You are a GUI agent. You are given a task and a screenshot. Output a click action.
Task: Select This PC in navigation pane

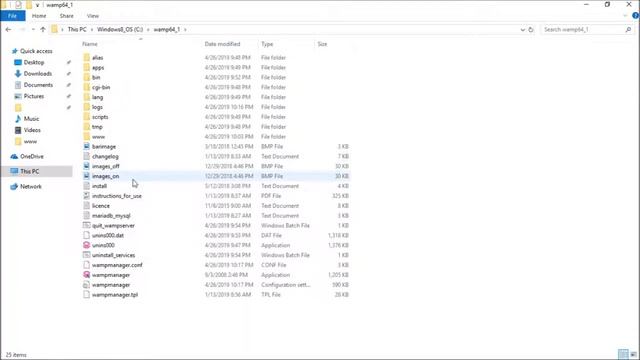(29, 171)
